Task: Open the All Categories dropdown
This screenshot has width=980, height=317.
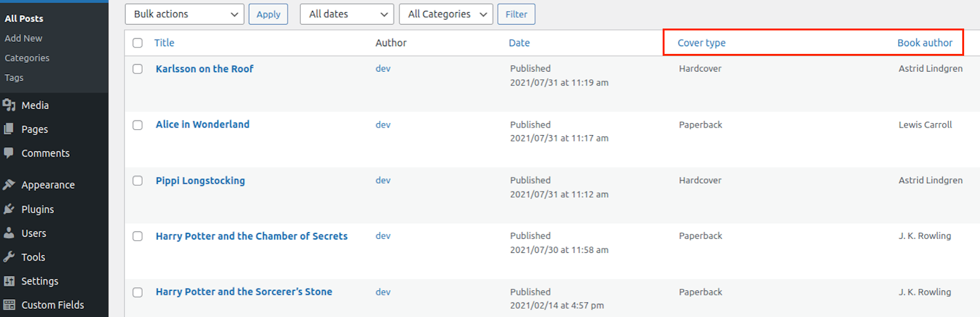Action: (446, 14)
